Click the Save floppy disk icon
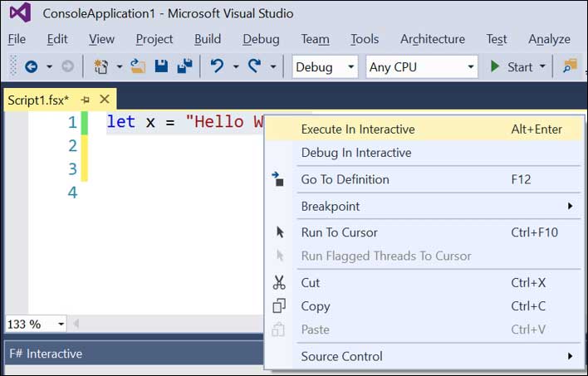 coord(161,66)
